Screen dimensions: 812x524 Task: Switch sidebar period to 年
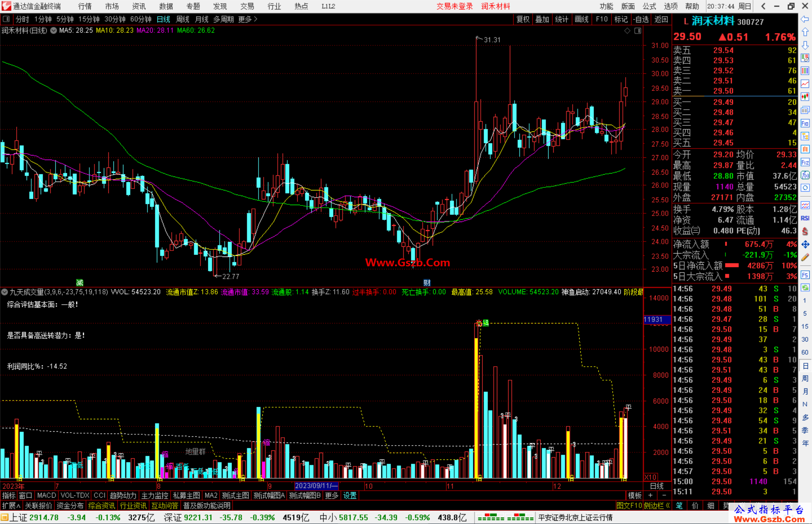(805, 443)
